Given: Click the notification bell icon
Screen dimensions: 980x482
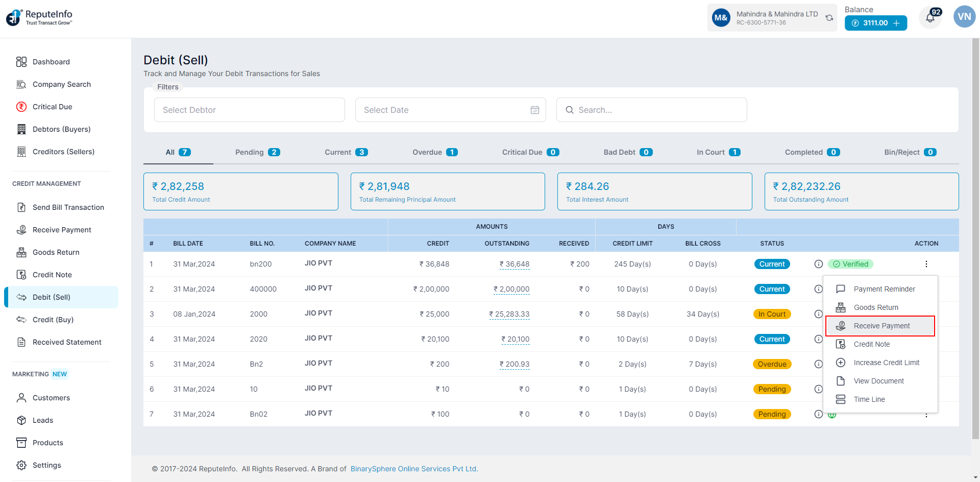Looking at the screenshot, I should [x=929, y=18].
